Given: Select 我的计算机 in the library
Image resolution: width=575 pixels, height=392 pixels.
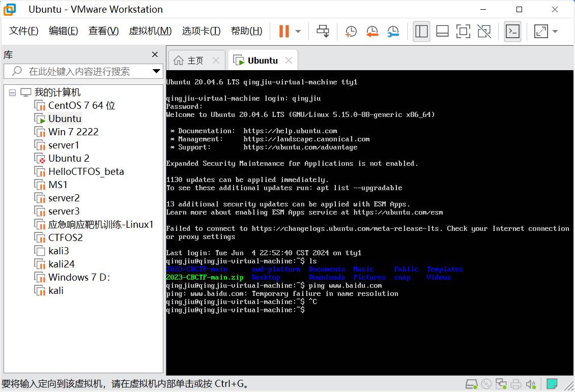Looking at the screenshot, I should click(57, 93).
